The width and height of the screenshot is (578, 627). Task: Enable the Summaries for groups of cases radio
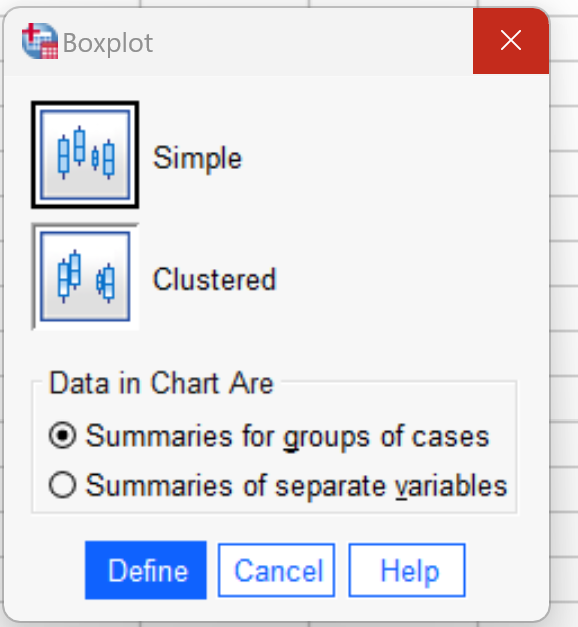pyautogui.click(x=62, y=435)
